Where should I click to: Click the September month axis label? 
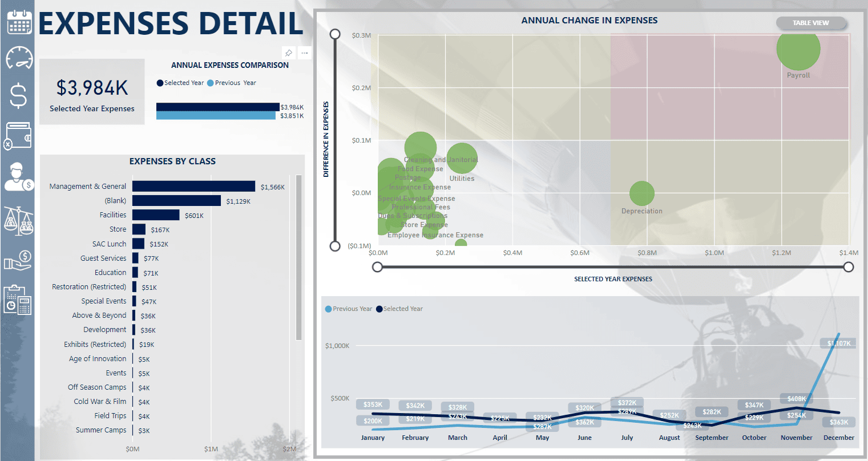[x=712, y=438]
